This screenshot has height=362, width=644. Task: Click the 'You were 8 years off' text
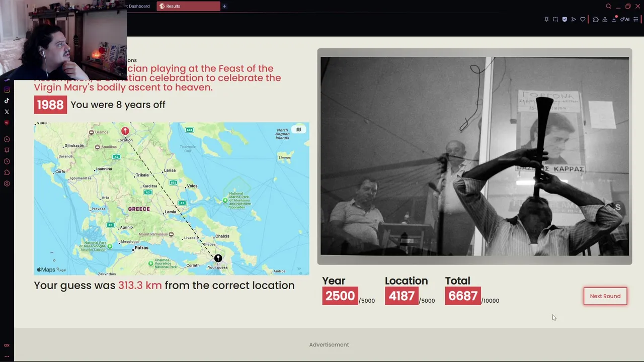point(118,105)
